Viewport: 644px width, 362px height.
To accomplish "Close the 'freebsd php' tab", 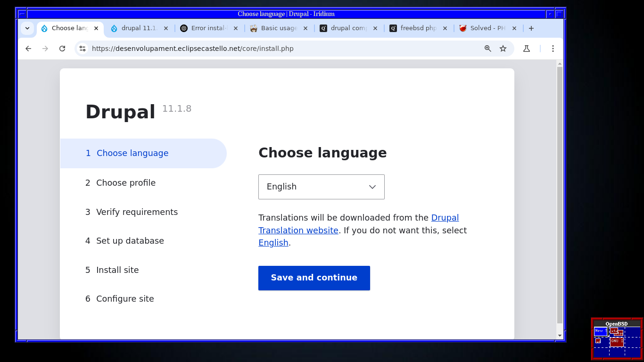I will [x=445, y=28].
